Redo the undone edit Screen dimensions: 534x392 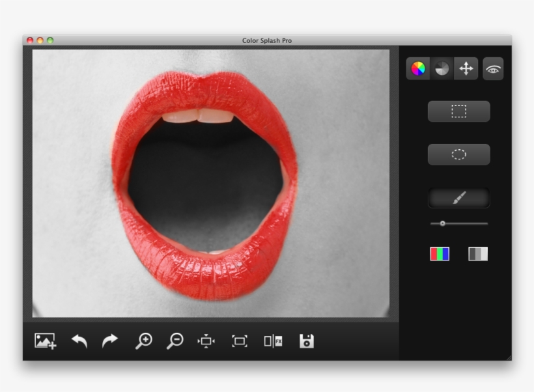(109, 339)
